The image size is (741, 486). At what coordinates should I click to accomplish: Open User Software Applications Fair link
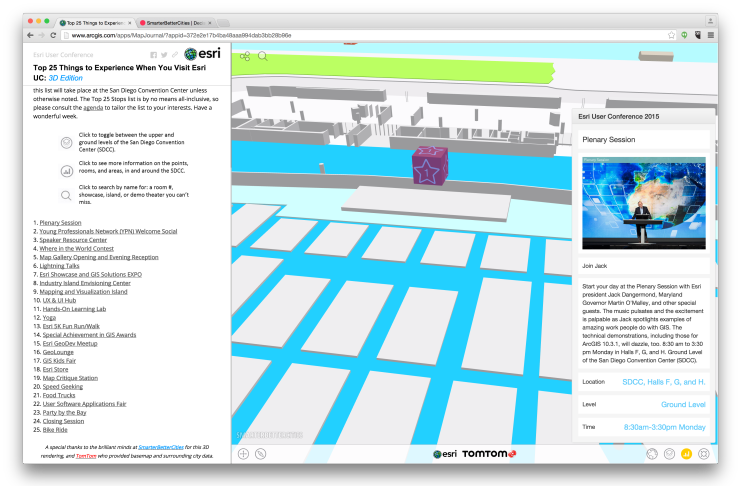[x=85, y=404]
